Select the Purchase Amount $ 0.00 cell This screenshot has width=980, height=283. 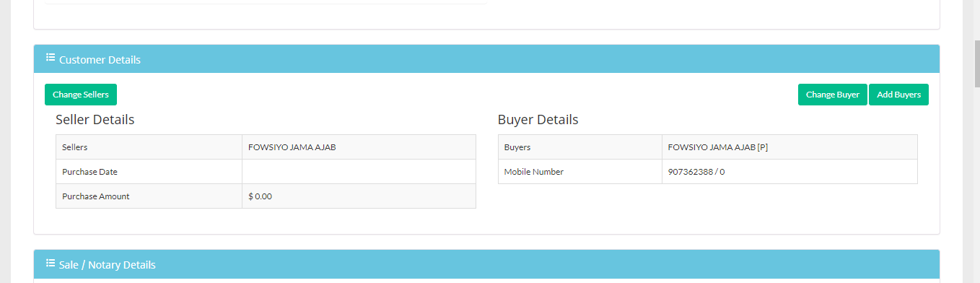pos(359,196)
